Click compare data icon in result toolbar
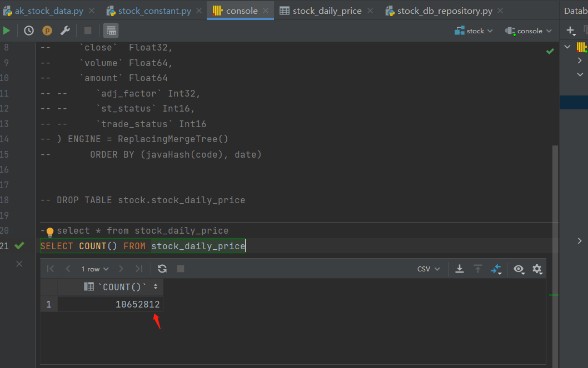Screen dimensions: 588x368 pos(496,269)
